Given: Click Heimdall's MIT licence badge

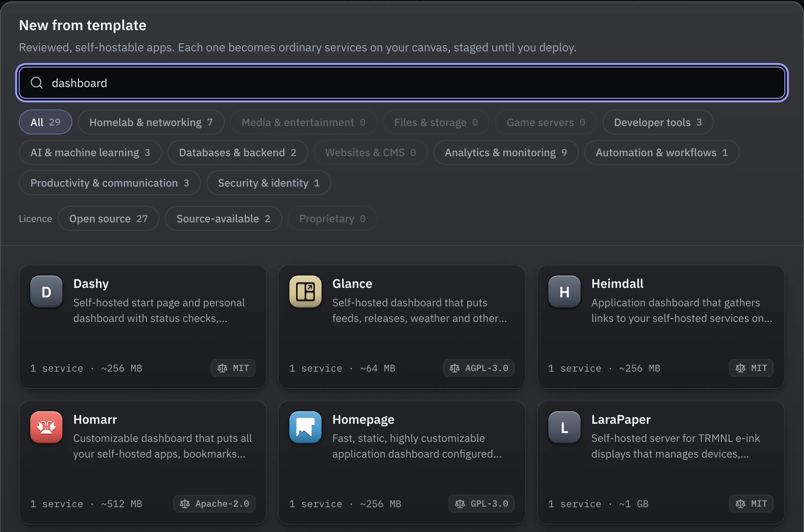Looking at the screenshot, I should [751, 368].
